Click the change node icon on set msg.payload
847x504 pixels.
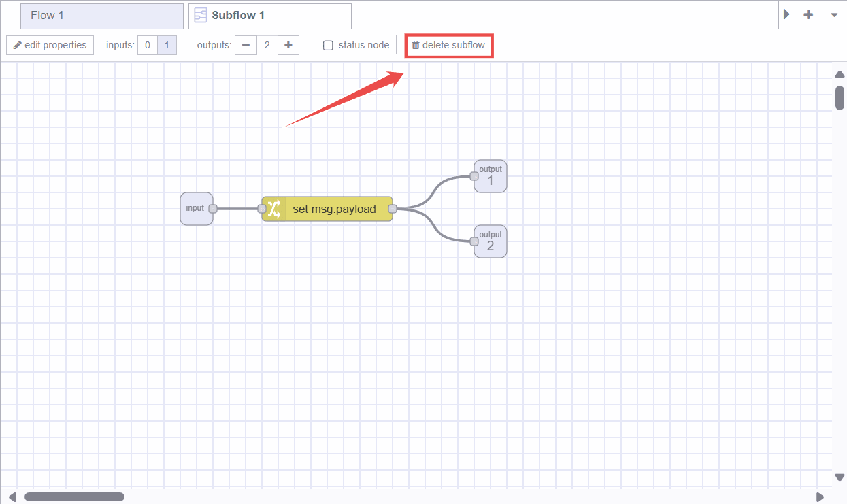[x=272, y=209]
